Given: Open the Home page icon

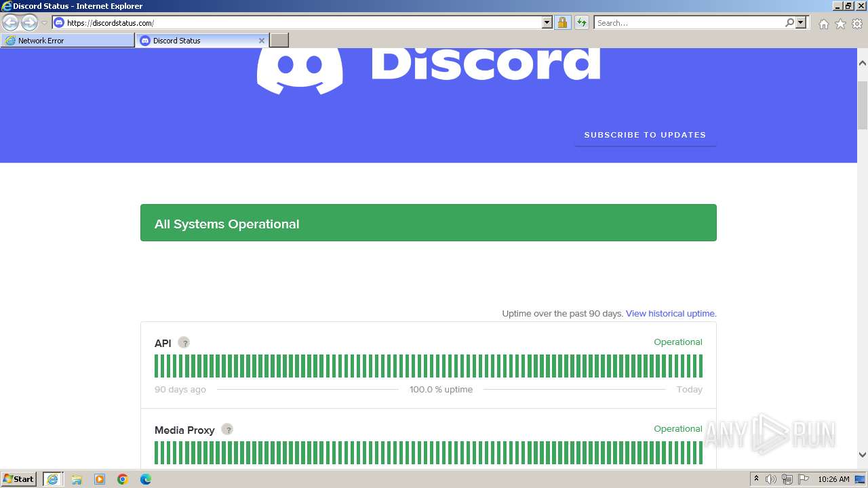Looking at the screenshot, I should tap(823, 24).
